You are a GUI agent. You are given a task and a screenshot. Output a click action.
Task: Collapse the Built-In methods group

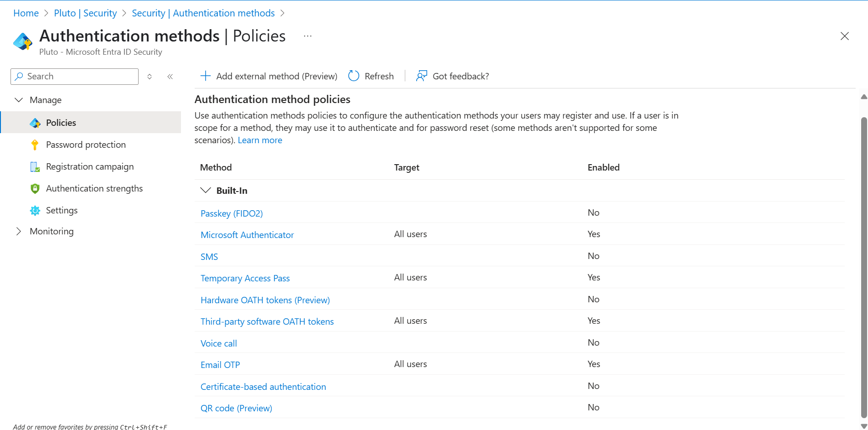click(206, 191)
